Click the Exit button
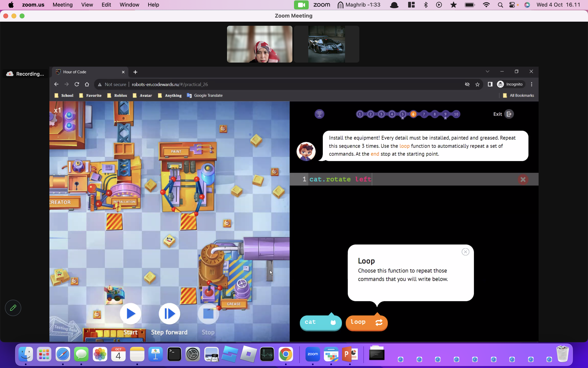 pos(503,114)
